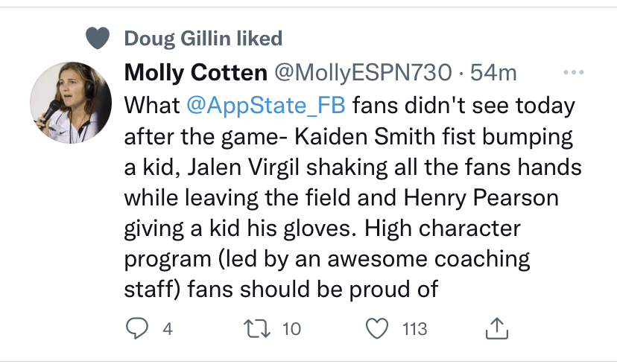This screenshot has height=364, width=617.
Task: Click the reply count of 4
Action: click(x=168, y=328)
